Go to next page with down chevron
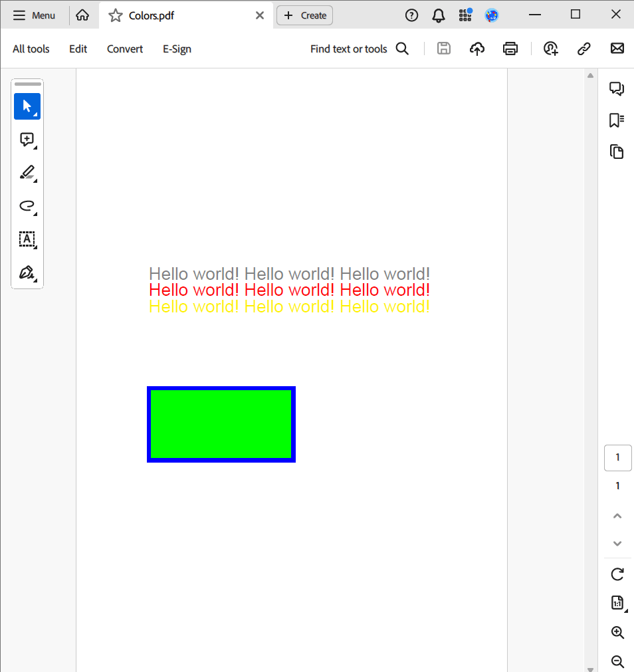 click(617, 543)
